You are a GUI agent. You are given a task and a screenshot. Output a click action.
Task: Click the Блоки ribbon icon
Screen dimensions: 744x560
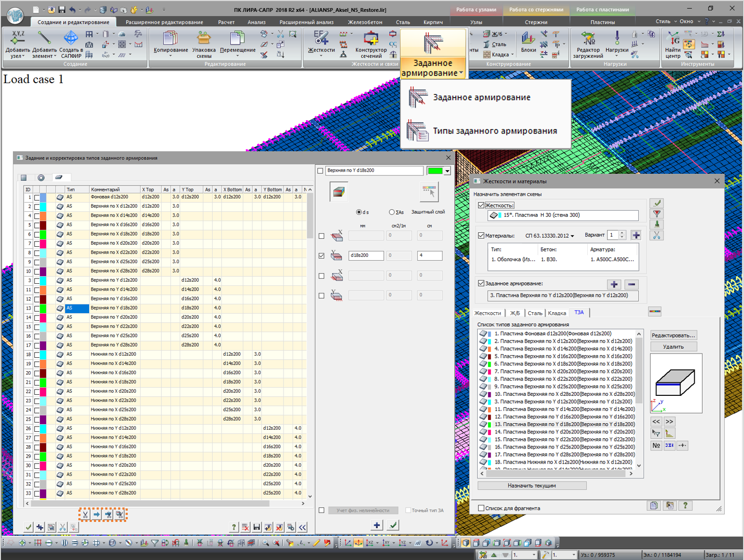pos(528,42)
